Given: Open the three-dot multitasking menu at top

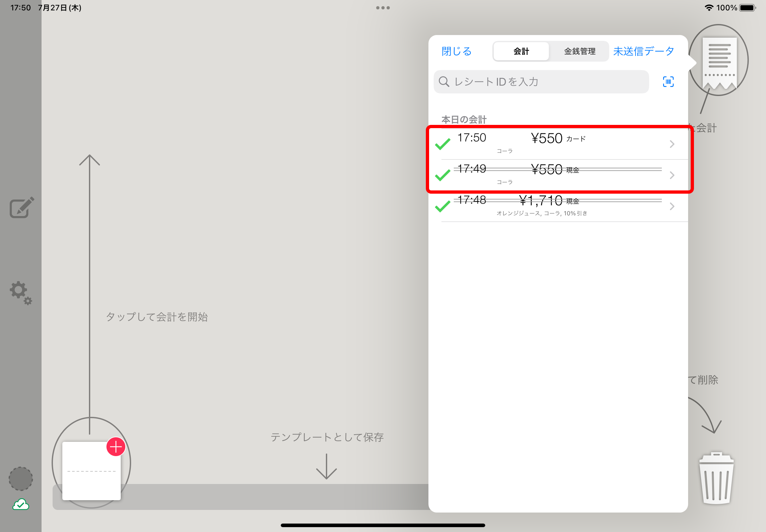Looking at the screenshot, I should pos(383,8).
